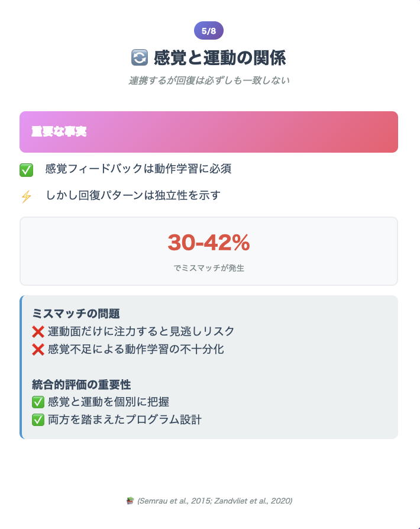Click the refresh arrows icon beside the title
Screen dimensions: 420x529
coord(140,57)
